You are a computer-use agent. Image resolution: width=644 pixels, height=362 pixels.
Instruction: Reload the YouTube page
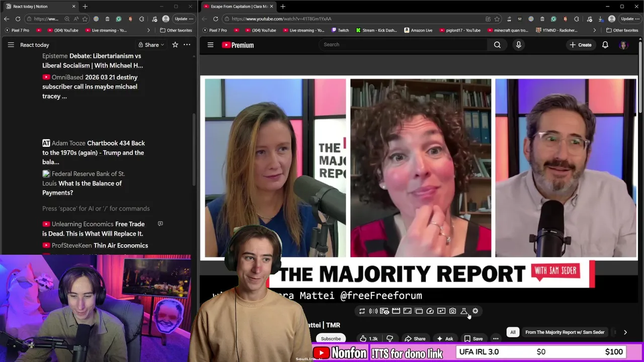(215, 19)
